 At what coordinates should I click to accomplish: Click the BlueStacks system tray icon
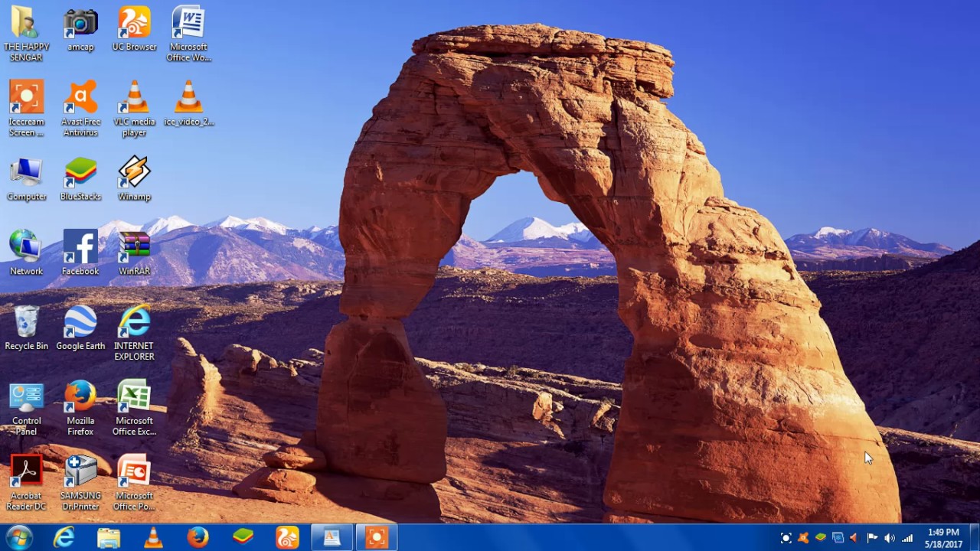point(820,538)
